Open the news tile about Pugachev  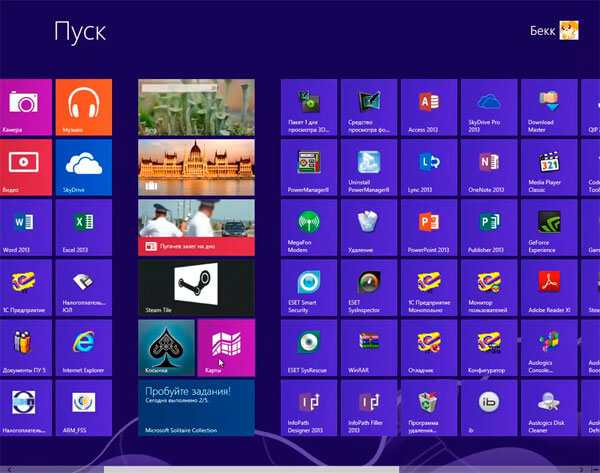pos(196,227)
